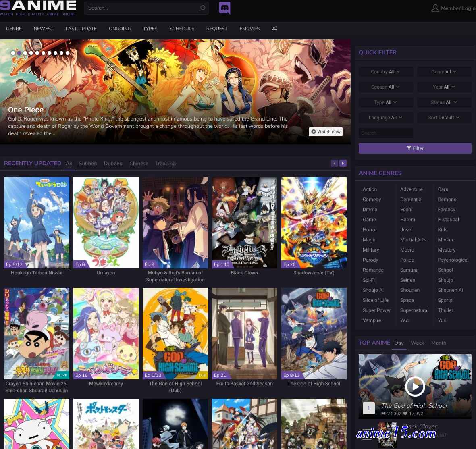Image resolution: width=476 pixels, height=449 pixels.
Task: Click the One Piece banner title
Action: [26, 110]
